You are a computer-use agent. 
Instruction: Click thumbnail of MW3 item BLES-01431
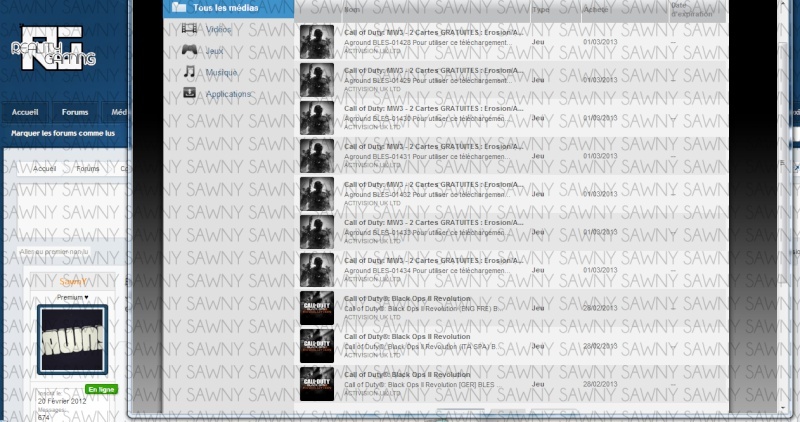[317, 156]
